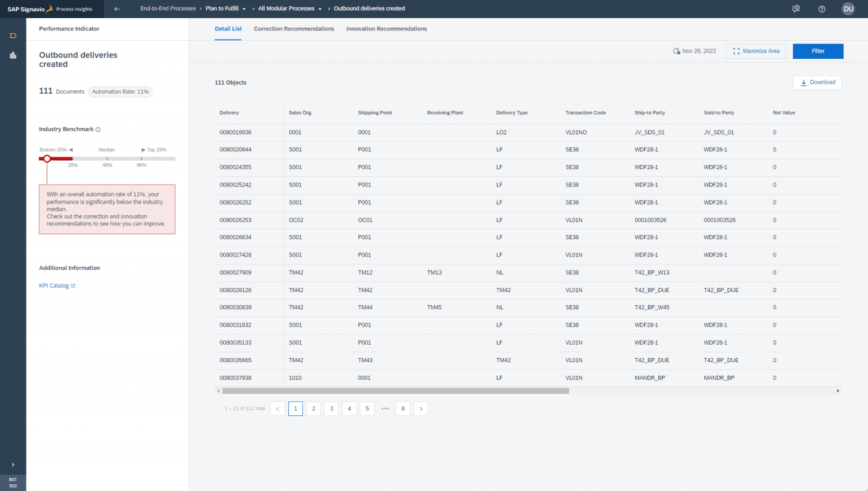Open the calendar date icon beside Nov 29, 2022
The height and width of the screenshot is (491, 868).
[x=676, y=50]
